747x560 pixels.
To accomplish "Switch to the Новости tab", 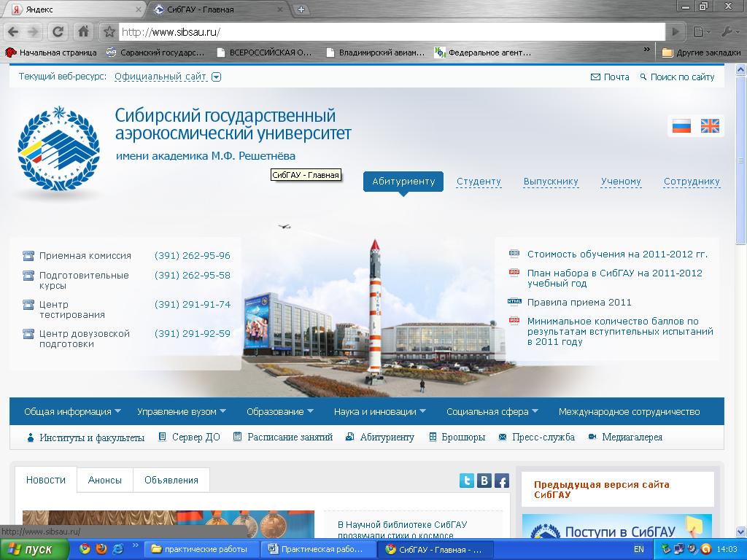I will point(46,480).
